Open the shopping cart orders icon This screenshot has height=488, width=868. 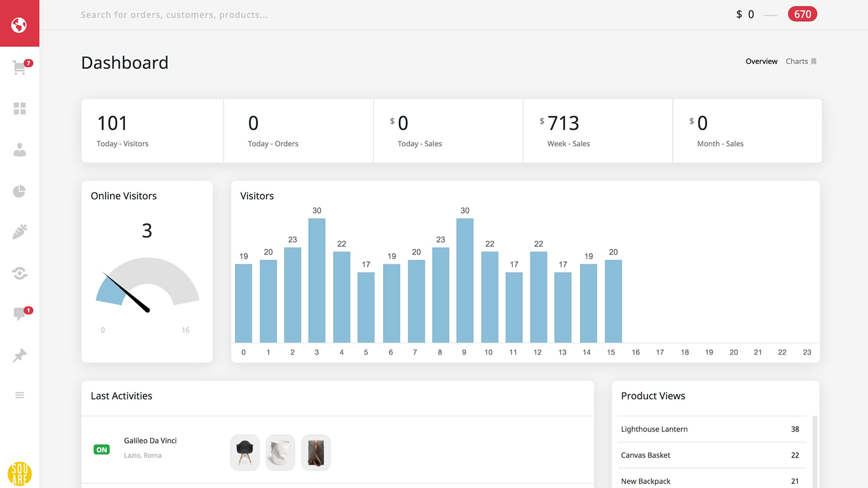pos(20,68)
